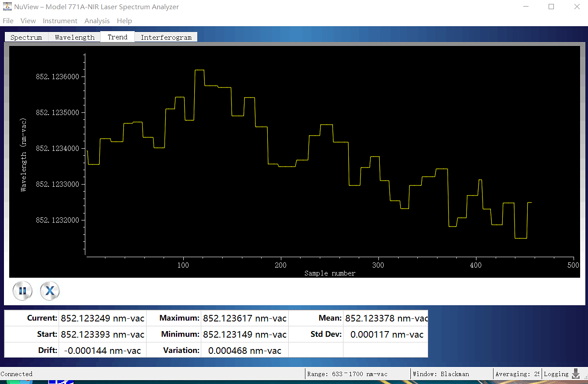Screen dimensions: 588x384
Task: Open the File menu
Action: click(8, 21)
